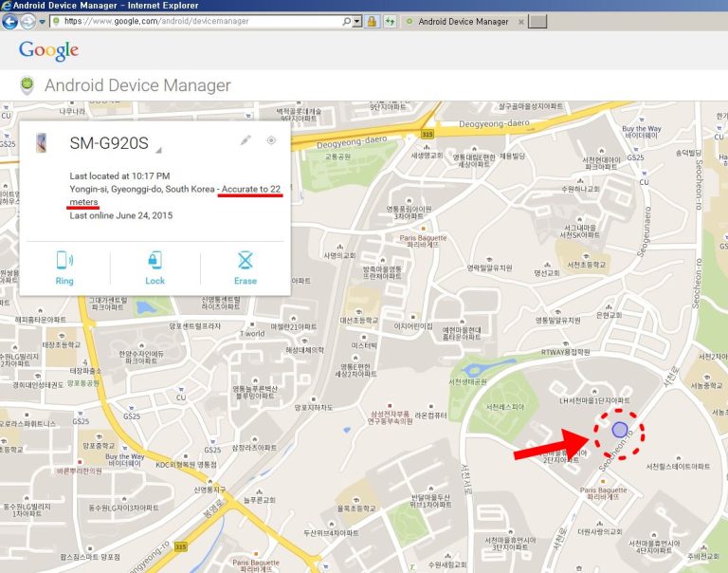The width and height of the screenshot is (728, 573).
Task: Click the security lock icon in address bar
Action: click(x=373, y=21)
